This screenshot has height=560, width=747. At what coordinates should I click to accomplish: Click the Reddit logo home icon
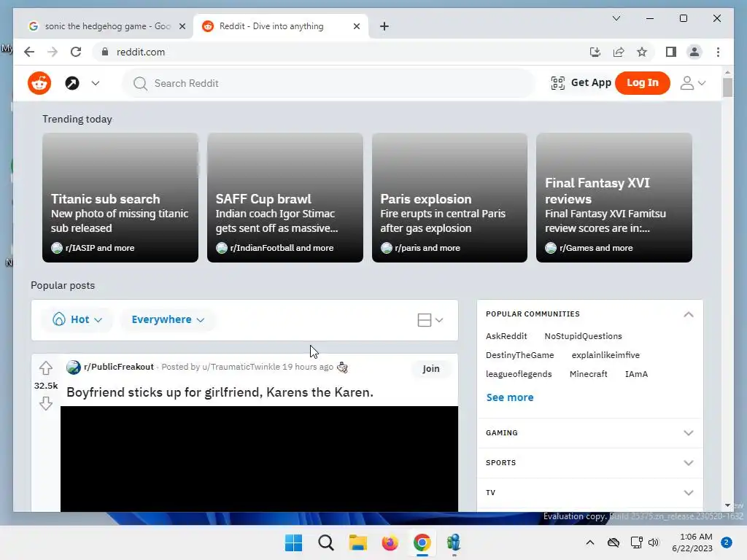click(39, 83)
